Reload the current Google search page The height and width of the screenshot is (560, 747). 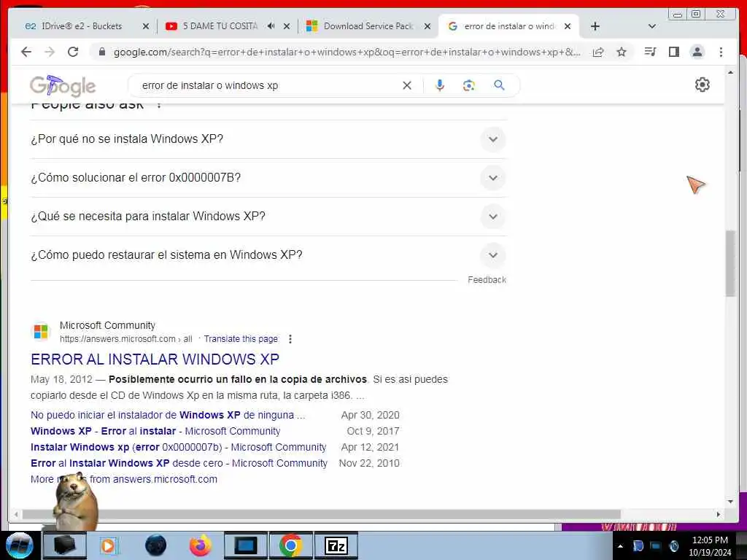point(73,52)
